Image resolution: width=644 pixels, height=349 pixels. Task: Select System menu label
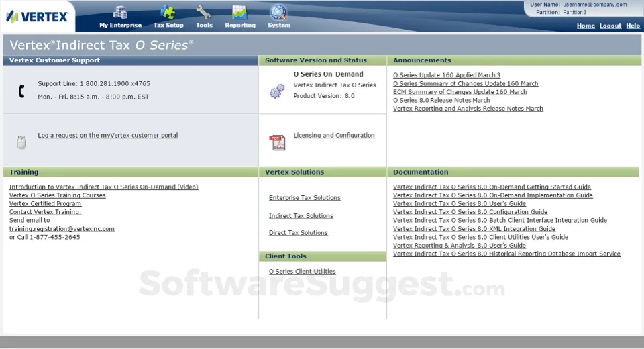pos(279,25)
